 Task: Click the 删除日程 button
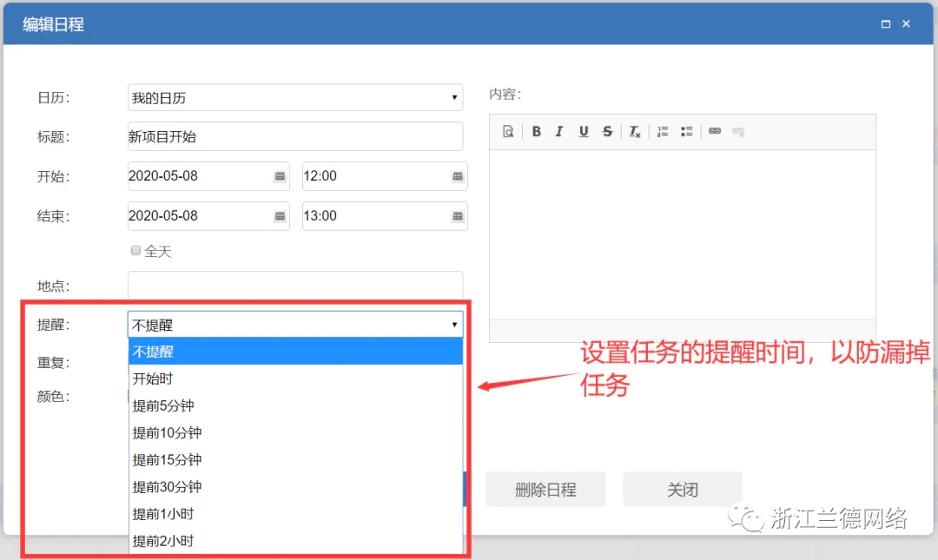coord(545,490)
